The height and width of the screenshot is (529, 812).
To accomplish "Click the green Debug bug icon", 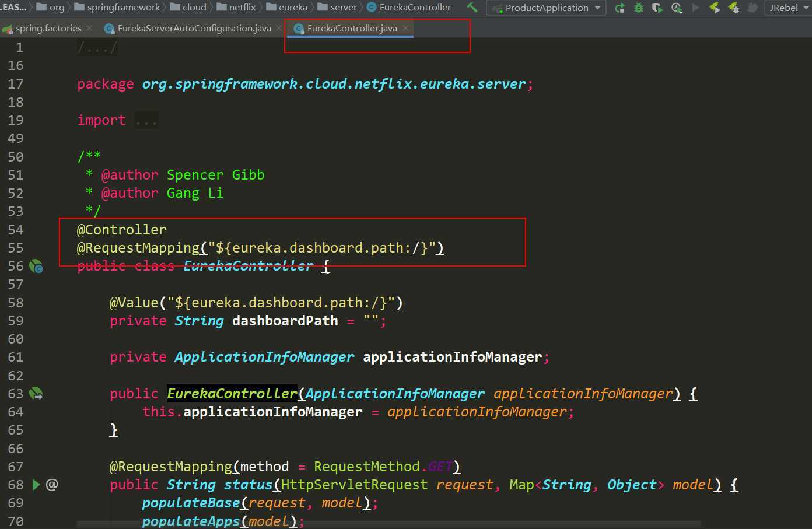I will point(639,8).
